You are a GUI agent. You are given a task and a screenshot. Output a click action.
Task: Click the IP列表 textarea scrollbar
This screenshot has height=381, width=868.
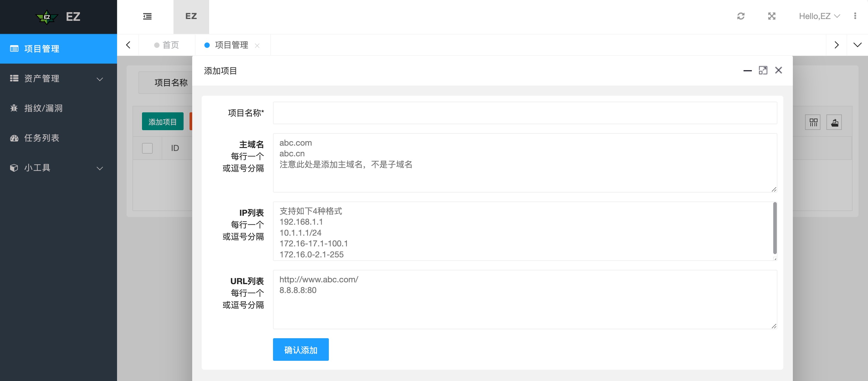[x=775, y=228]
